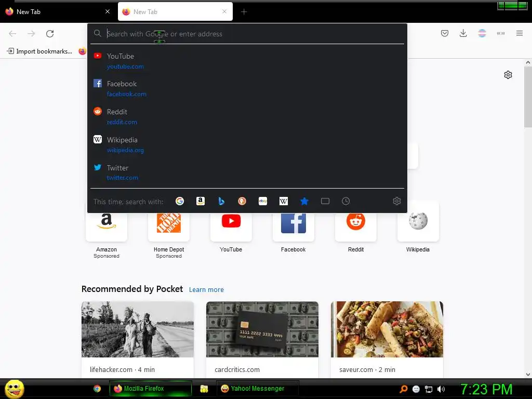Click the extension icon next to the hamburger menu
Image resolution: width=532 pixels, height=399 pixels.
pyautogui.click(x=500, y=33)
